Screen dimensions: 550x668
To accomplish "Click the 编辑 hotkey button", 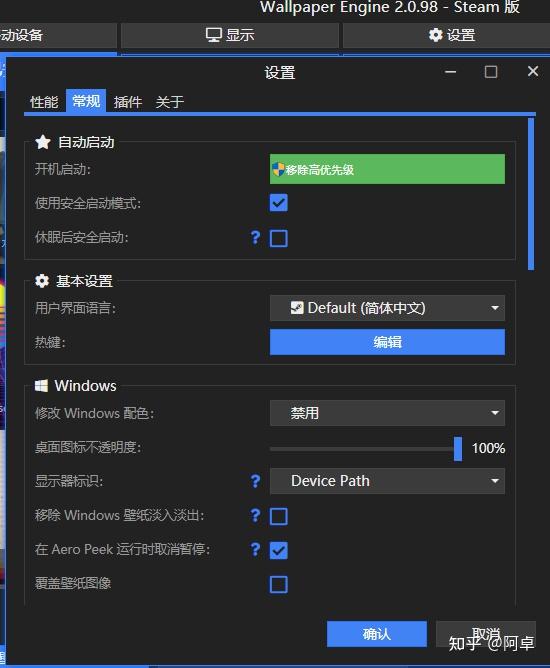I will [387, 342].
